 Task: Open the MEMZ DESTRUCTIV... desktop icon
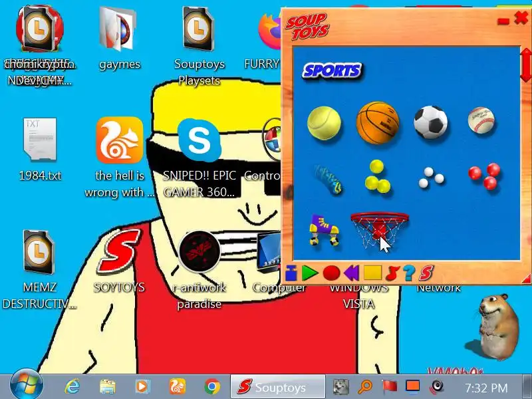coord(39,269)
